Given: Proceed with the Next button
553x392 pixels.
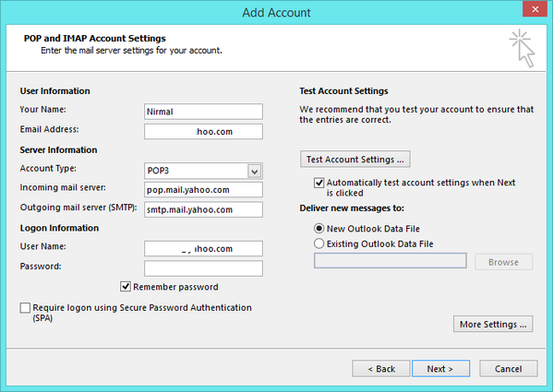Looking at the screenshot, I should 441,369.
